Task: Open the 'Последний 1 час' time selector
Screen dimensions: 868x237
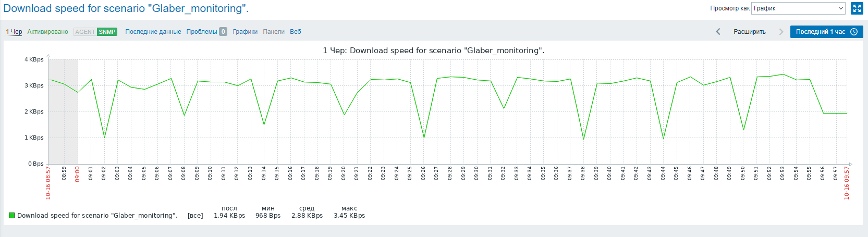Action: click(826, 32)
